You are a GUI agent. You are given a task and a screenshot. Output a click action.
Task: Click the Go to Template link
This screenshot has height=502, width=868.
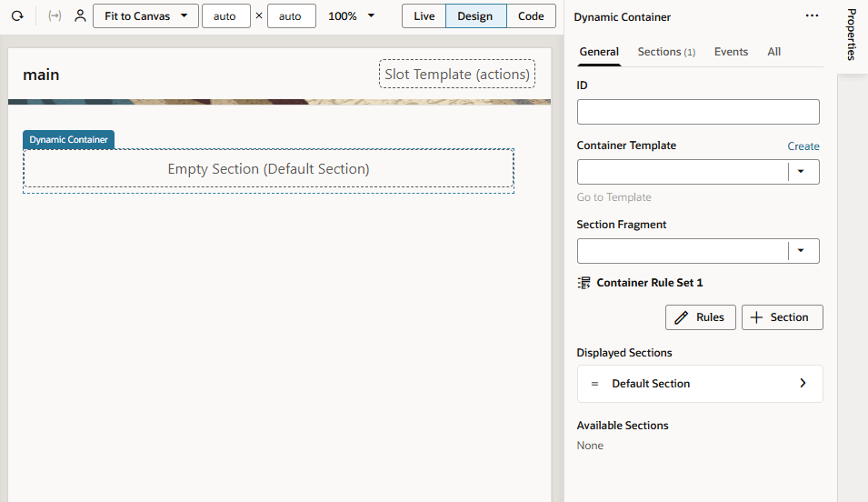[x=614, y=197]
